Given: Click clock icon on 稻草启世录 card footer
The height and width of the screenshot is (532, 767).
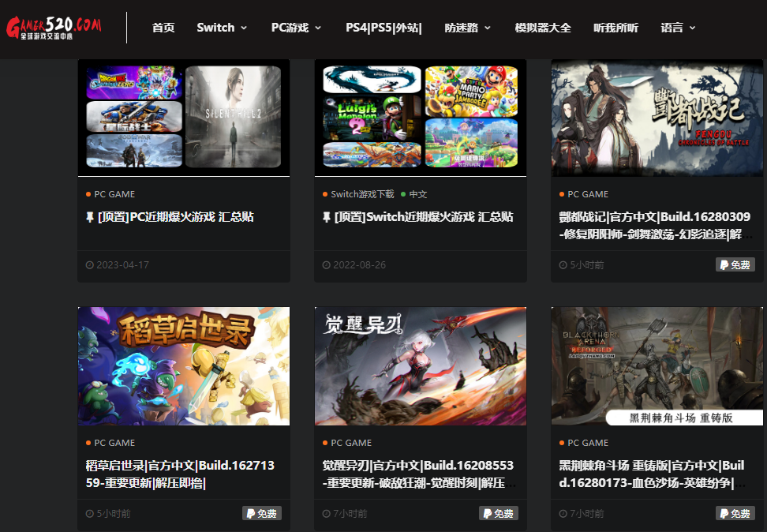Looking at the screenshot, I should click(89, 514).
